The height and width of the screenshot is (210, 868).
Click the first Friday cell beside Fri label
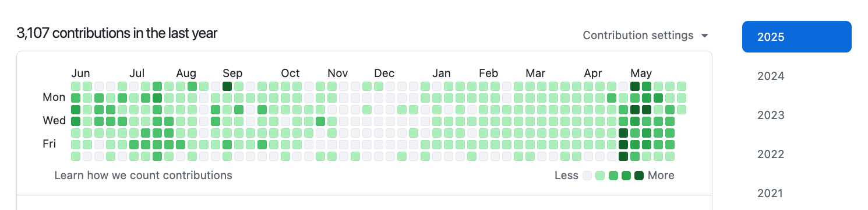point(76,145)
